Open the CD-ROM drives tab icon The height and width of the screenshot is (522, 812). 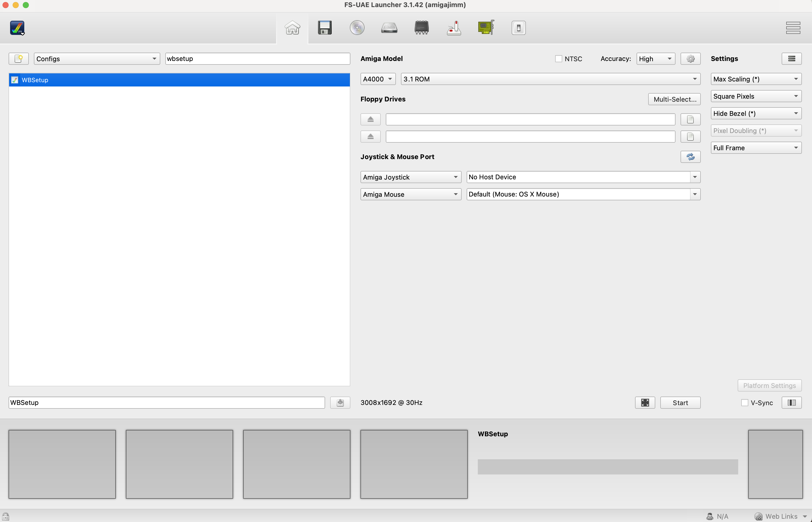[x=357, y=28]
